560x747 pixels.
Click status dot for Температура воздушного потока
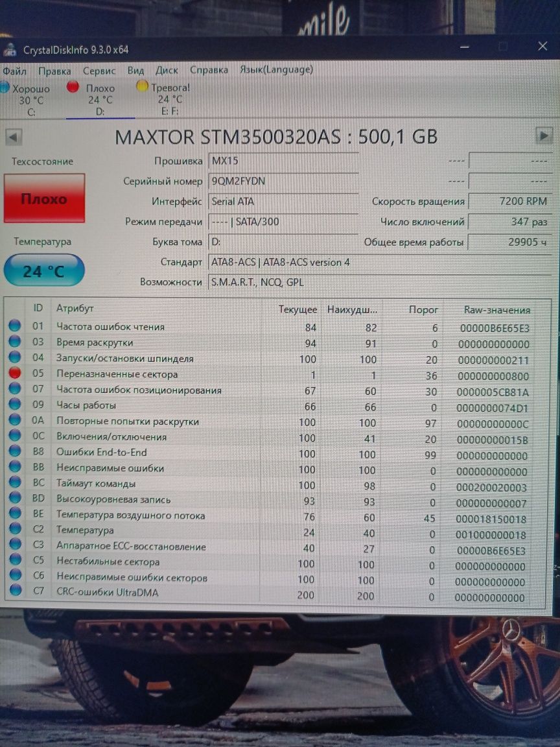(x=15, y=513)
